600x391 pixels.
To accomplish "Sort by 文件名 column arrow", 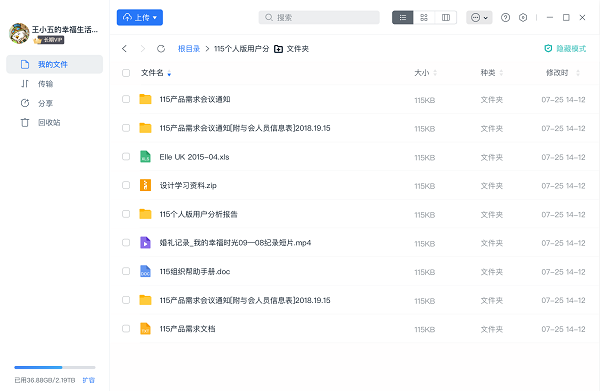I will [x=169, y=73].
